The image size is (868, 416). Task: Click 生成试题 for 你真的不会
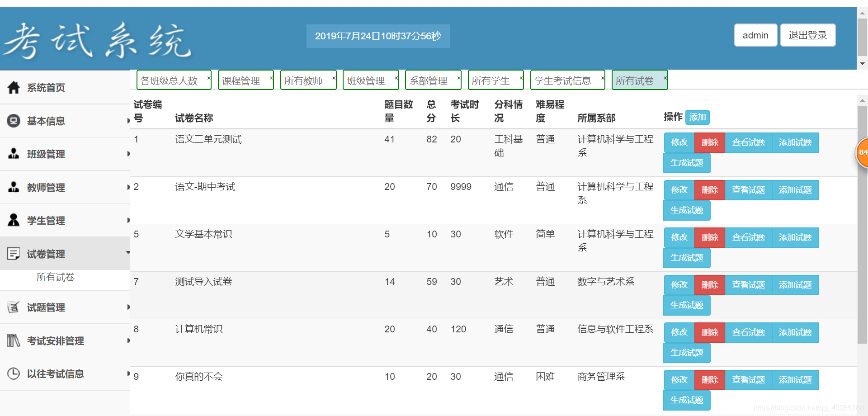pos(687,400)
